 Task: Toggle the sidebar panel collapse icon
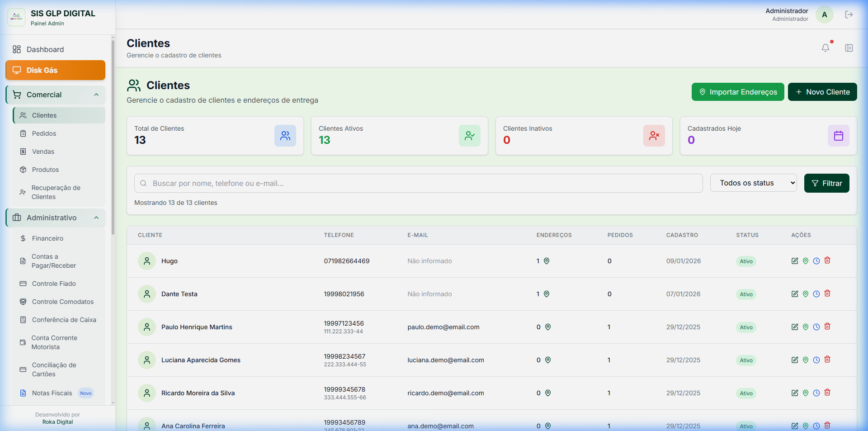[849, 48]
